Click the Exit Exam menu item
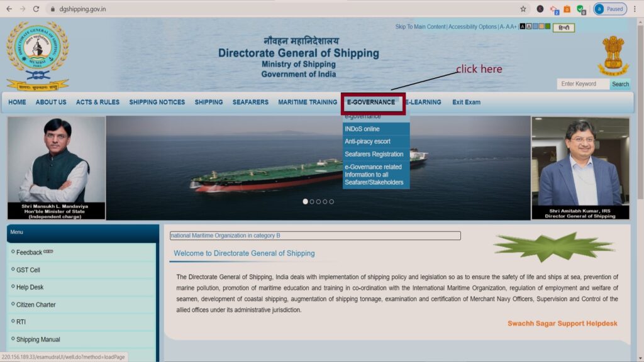Image resolution: width=644 pixels, height=362 pixels. [466, 102]
